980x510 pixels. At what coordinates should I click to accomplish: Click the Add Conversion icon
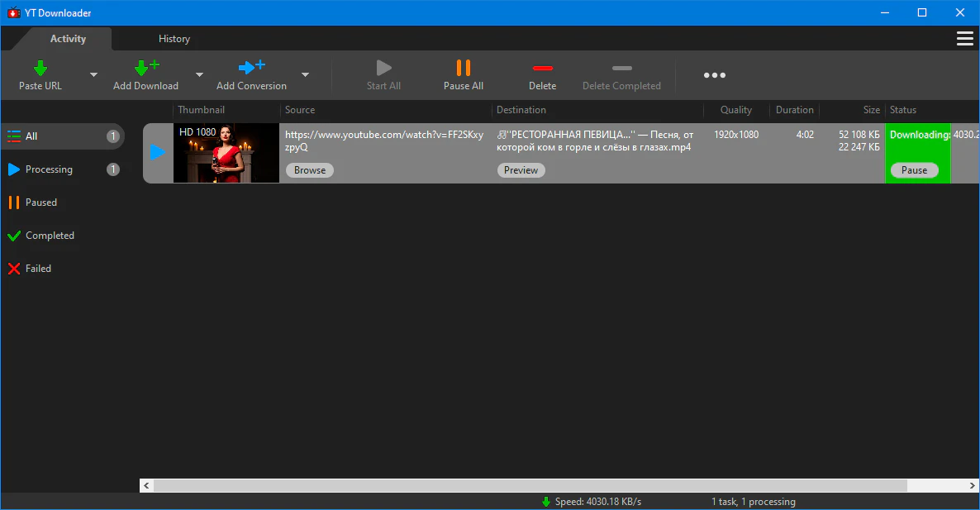tap(251, 68)
